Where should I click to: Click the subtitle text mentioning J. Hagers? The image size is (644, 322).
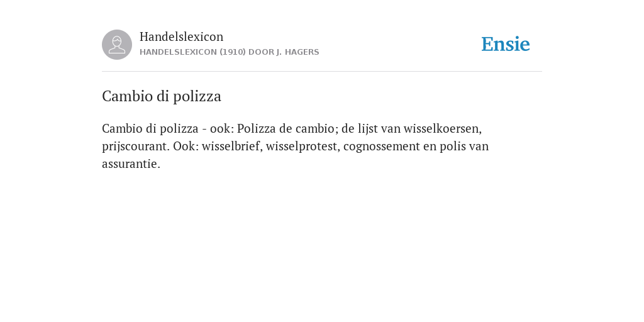tap(229, 52)
